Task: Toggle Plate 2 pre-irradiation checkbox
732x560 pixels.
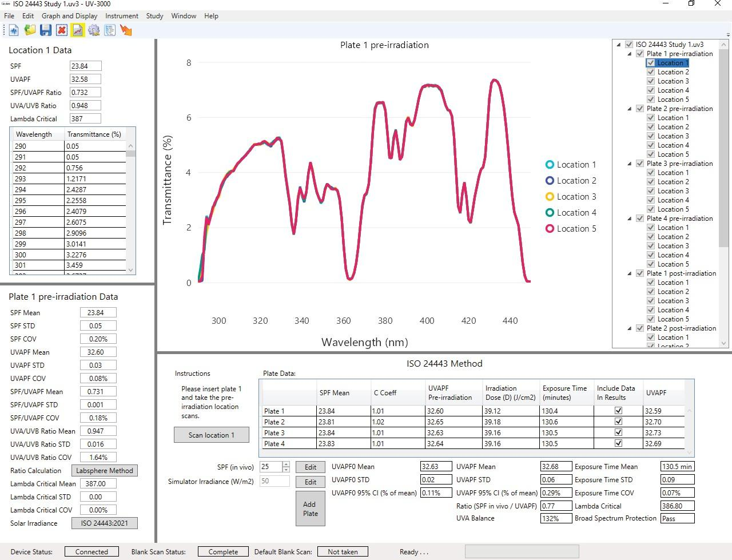Action: click(640, 109)
